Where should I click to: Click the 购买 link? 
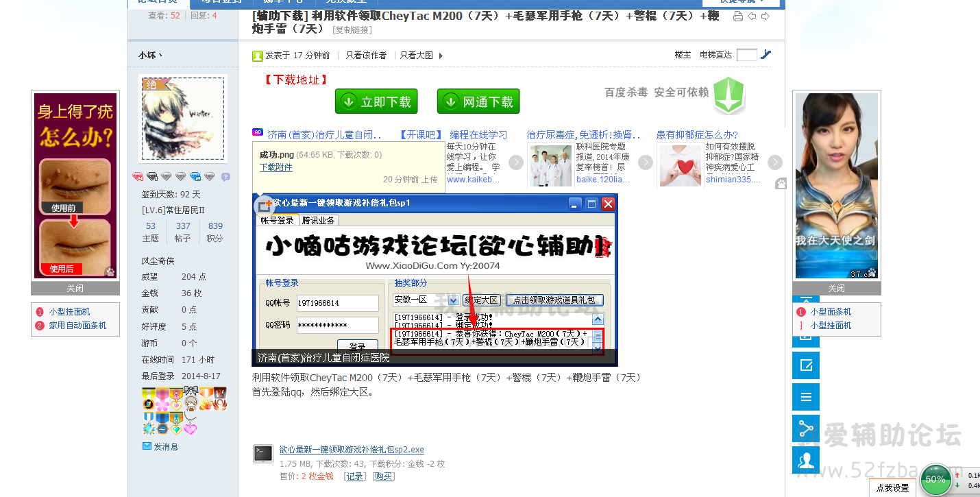pos(383,476)
